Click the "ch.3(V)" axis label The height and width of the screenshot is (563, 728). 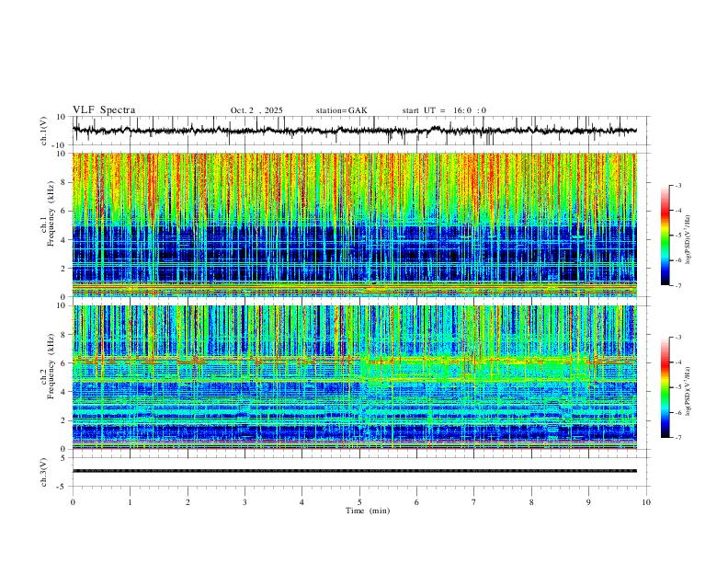[44, 472]
